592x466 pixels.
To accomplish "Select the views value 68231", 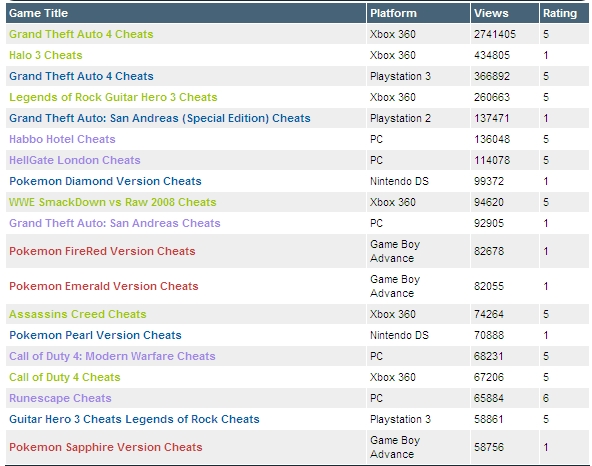I will (x=489, y=356).
